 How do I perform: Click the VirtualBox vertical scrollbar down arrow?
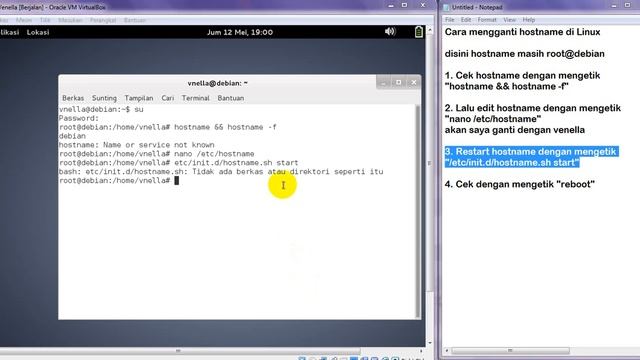[x=429, y=343]
